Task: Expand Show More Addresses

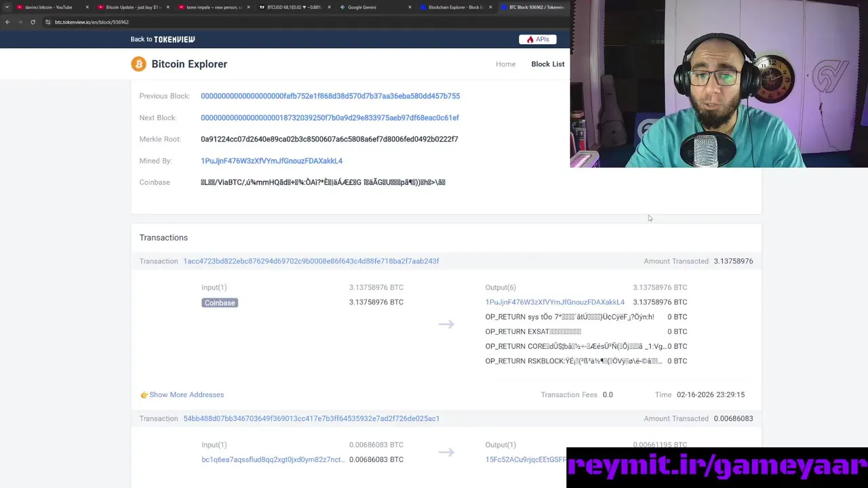Action: (186, 394)
